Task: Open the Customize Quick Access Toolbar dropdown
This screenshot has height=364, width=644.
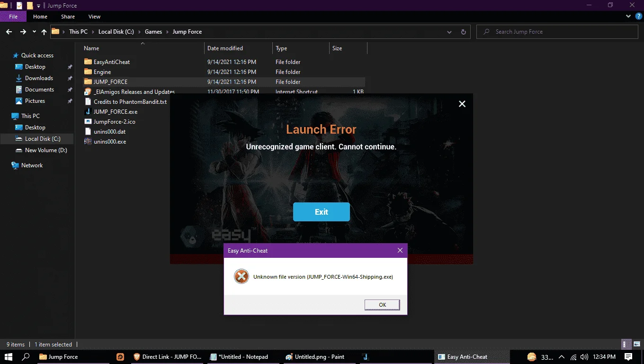Action: [38, 6]
